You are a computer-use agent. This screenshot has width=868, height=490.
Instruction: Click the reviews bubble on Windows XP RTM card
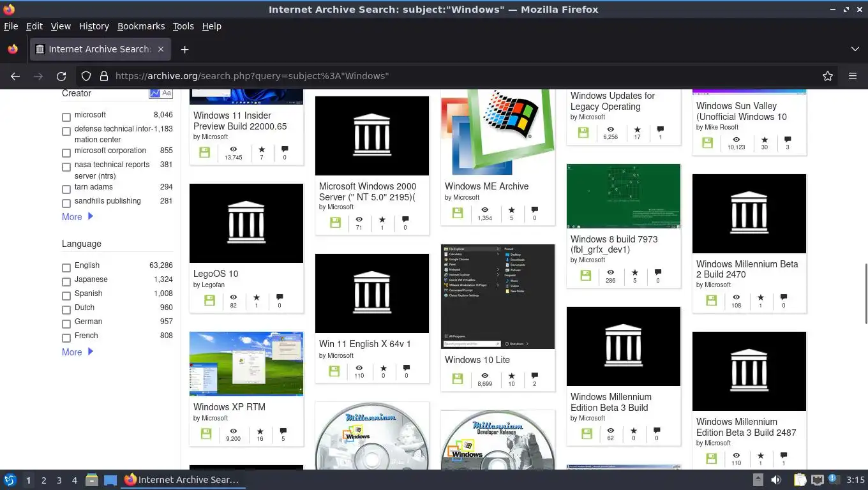coord(283,431)
